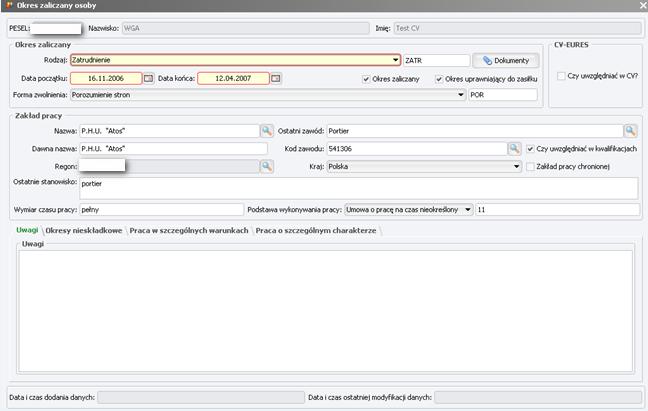The height and width of the screenshot is (411, 648).
Task: Toggle Czy uwzględniać w kwalifikacjach checkbox
Action: [530, 149]
